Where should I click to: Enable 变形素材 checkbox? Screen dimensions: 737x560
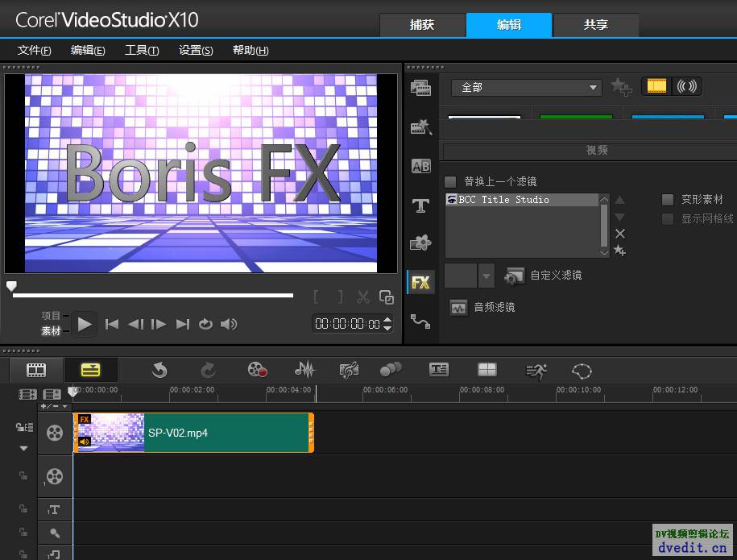668,200
